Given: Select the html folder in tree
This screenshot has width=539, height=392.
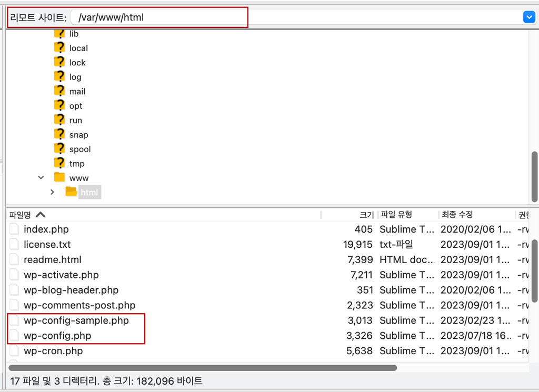Looking at the screenshot, I should tap(89, 193).
